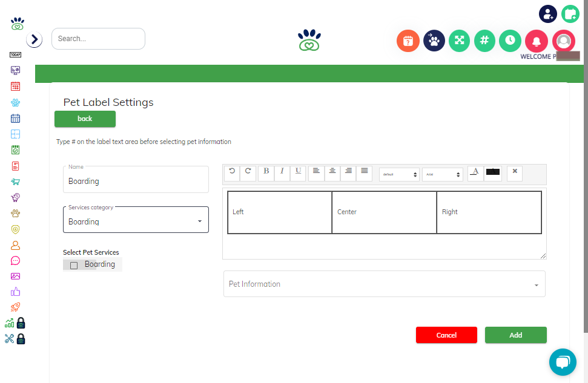Click the Search input field

(x=98, y=39)
